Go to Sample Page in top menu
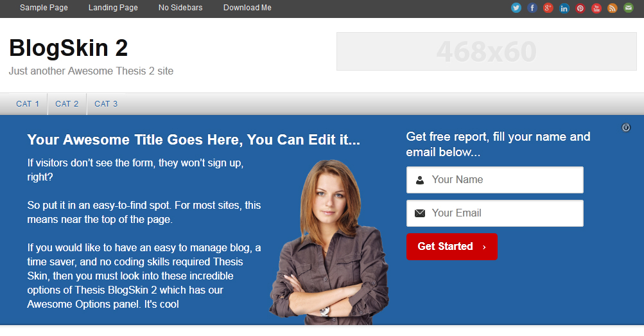644x336 pixels. tap(44, 8)
